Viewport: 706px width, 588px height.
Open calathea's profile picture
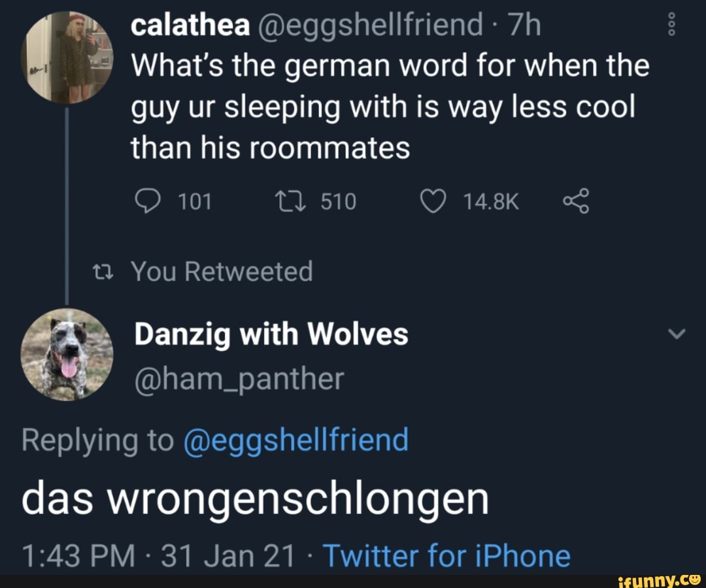tap(67, 57)
